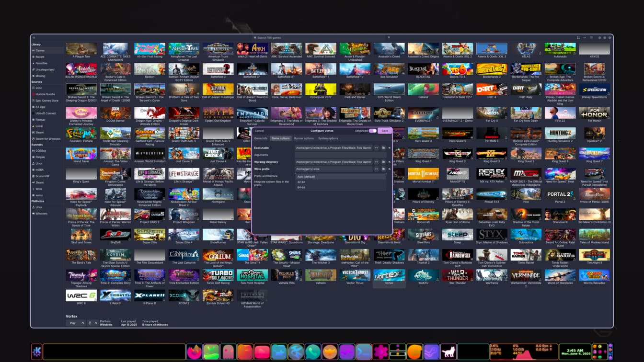Open the white wolf icon in taskbar

448,352
